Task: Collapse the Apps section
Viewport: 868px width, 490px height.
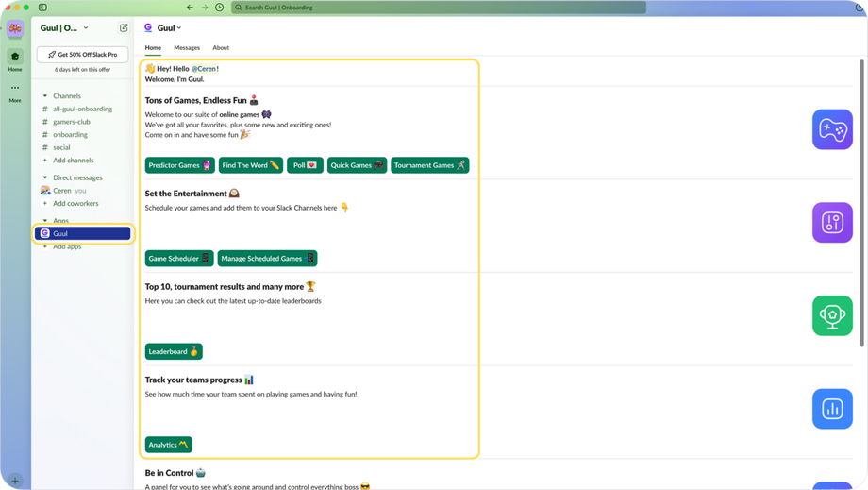Action: [45, 220]
